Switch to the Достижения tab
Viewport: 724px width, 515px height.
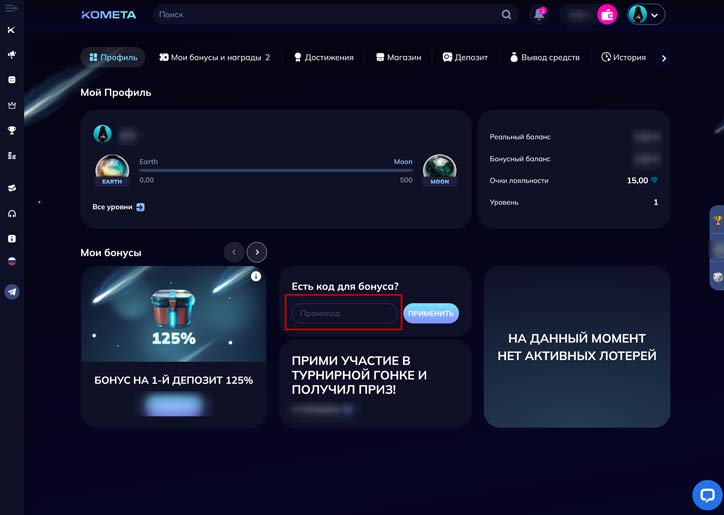point(324,57)
